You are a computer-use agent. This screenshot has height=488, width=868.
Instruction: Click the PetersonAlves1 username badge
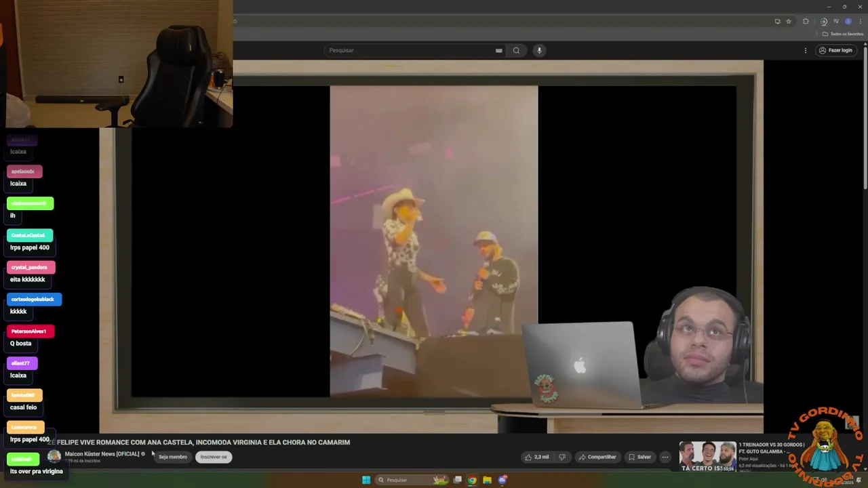[x=30, y=331]
